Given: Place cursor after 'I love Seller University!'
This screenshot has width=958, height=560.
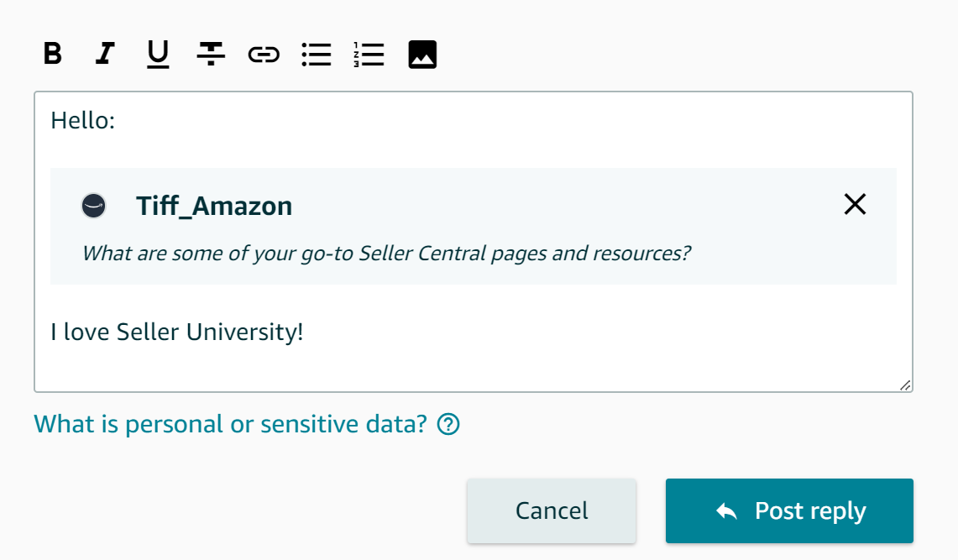Looking at the screenshot, I should [304, 332].
